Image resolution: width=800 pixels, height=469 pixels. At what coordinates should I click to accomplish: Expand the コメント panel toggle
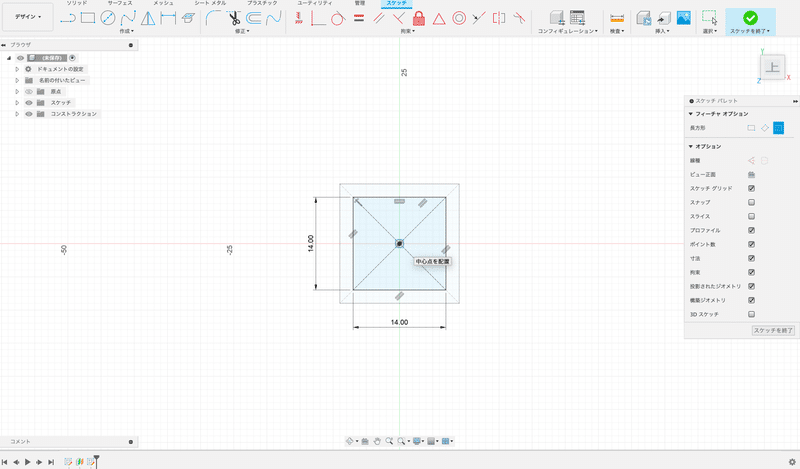coord(131,442)
